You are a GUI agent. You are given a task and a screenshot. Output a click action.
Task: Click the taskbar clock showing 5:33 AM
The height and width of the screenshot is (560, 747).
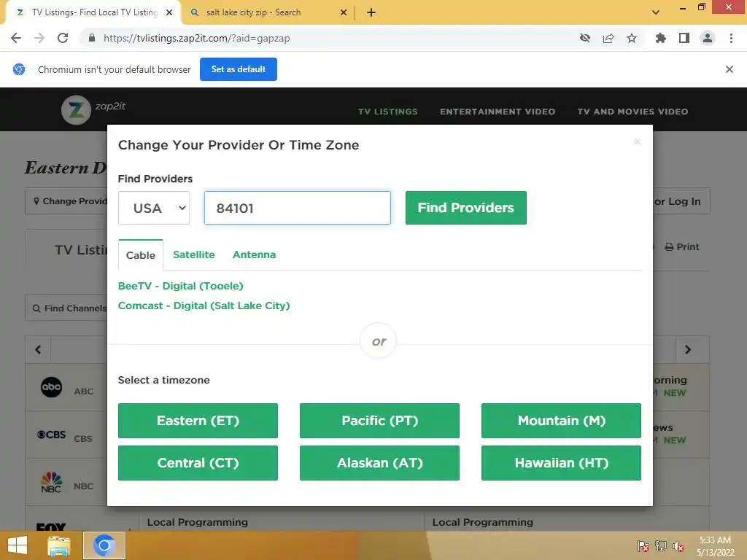tap(715, 545)
